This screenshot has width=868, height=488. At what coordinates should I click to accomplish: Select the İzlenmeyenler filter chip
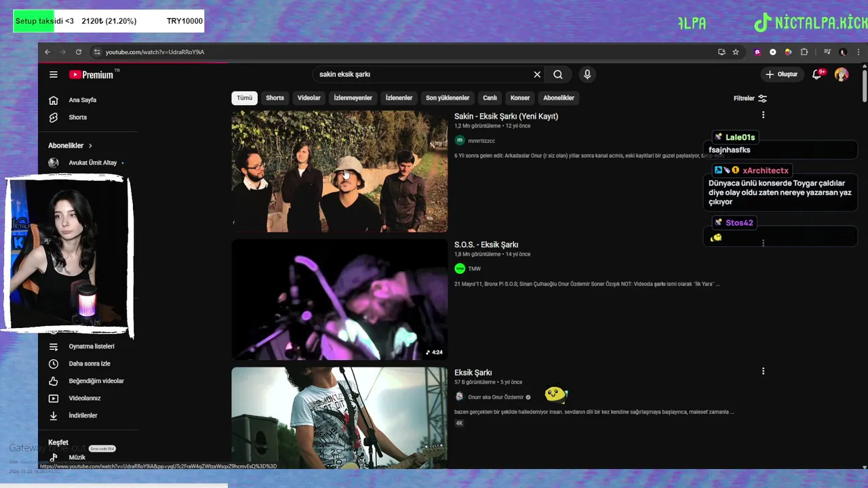353,98
